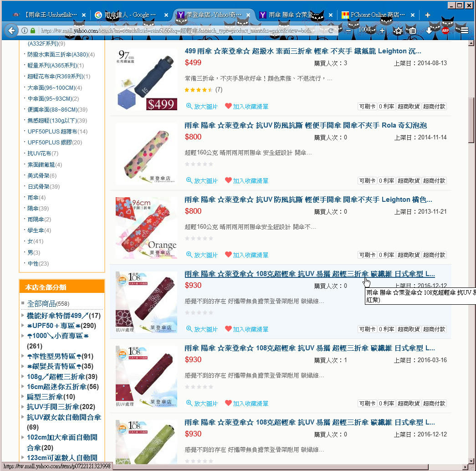Click 放大圖片 for the $499 umbrella
This screenshot has width=476, height=471.
pos(206,107)
